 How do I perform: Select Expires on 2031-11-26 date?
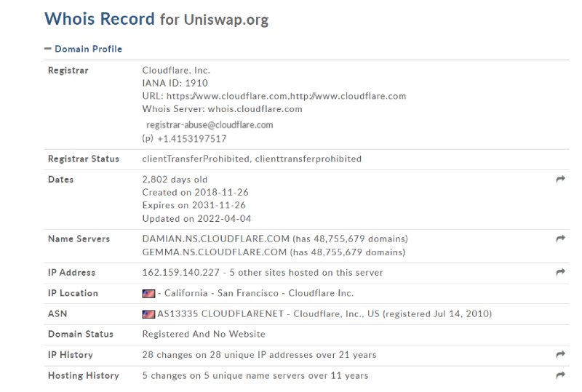[194, 205]
